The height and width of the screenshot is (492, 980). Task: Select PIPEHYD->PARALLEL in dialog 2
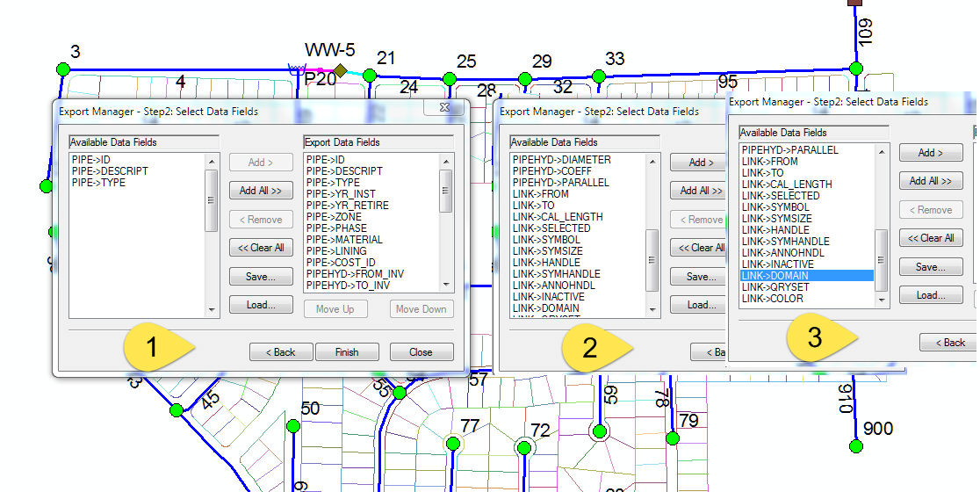click(560, 183)
